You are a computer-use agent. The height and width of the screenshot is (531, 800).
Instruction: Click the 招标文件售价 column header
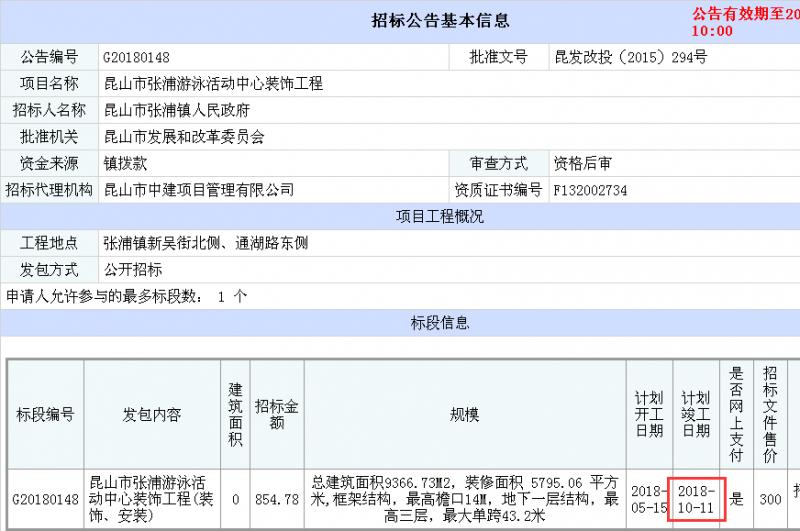click(770, 414)
